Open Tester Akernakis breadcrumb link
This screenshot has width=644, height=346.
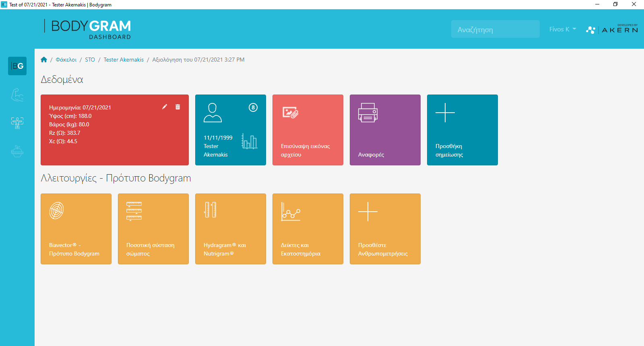[124, 60]
